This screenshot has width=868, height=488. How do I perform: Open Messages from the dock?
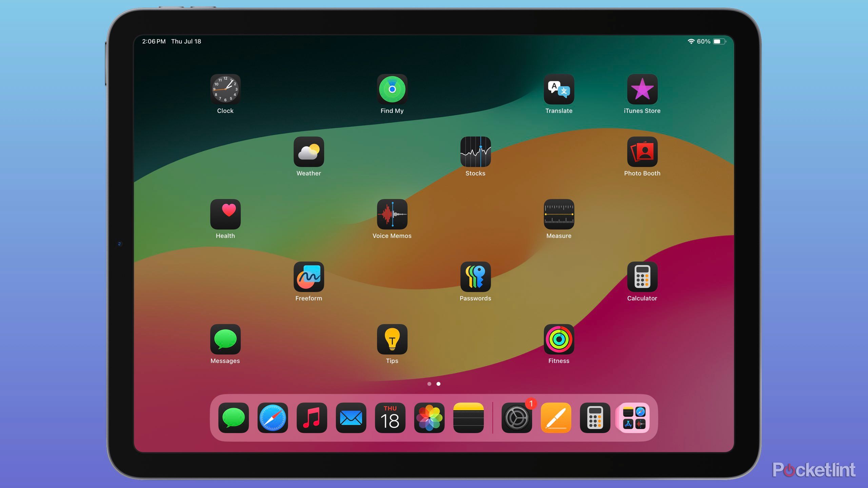pos(233,418)
